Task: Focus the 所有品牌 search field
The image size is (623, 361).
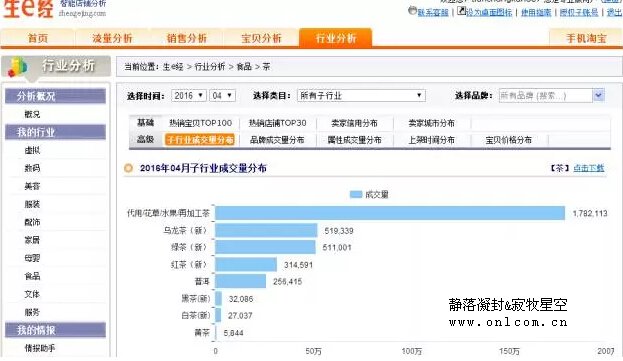Action: coord(546,96)
